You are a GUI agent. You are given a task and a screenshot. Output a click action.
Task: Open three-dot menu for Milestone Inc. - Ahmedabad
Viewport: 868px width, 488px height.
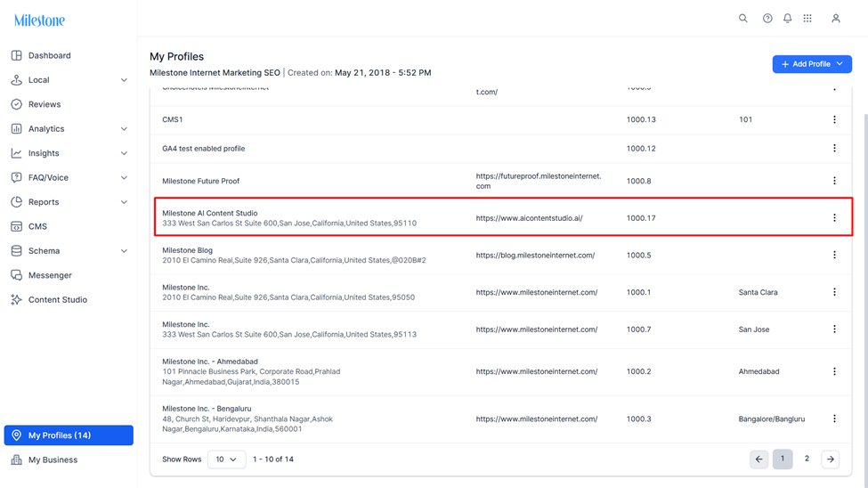tap(834, 371)
